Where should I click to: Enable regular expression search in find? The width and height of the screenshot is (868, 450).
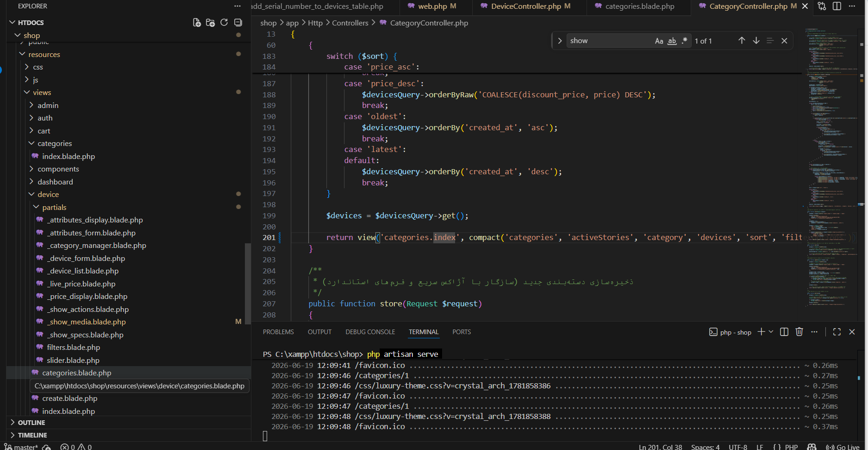[x=685, y=41]
